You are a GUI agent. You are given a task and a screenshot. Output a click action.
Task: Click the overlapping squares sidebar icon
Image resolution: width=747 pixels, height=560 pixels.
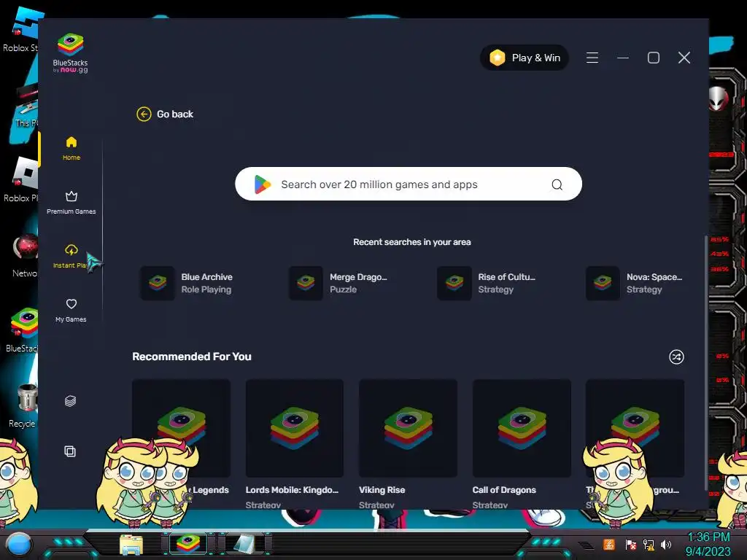70,451
